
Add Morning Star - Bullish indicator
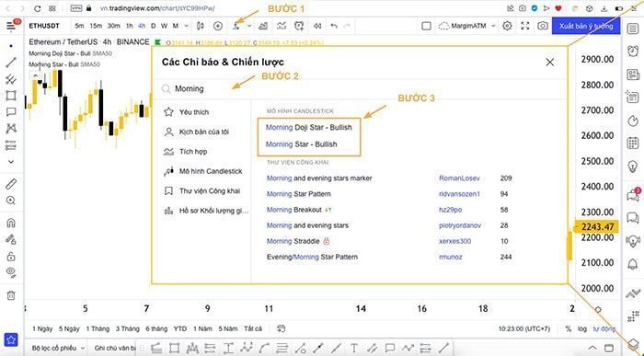coord(301,144)
